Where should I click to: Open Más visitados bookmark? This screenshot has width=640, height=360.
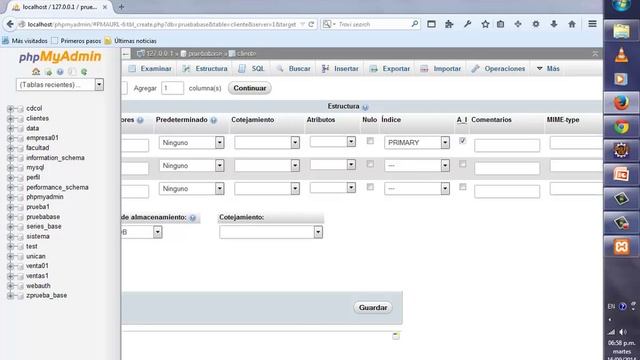point(25,41)
